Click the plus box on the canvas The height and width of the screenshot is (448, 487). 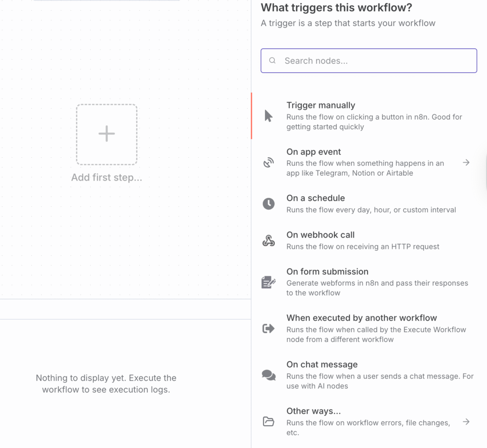[x=107, y=134]
